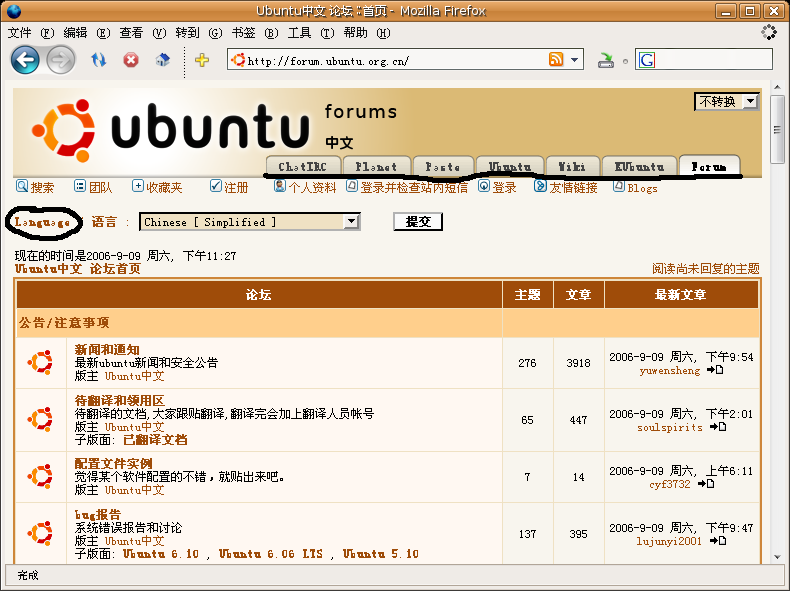Switch to the Ubuntu tab

[510, 166]
